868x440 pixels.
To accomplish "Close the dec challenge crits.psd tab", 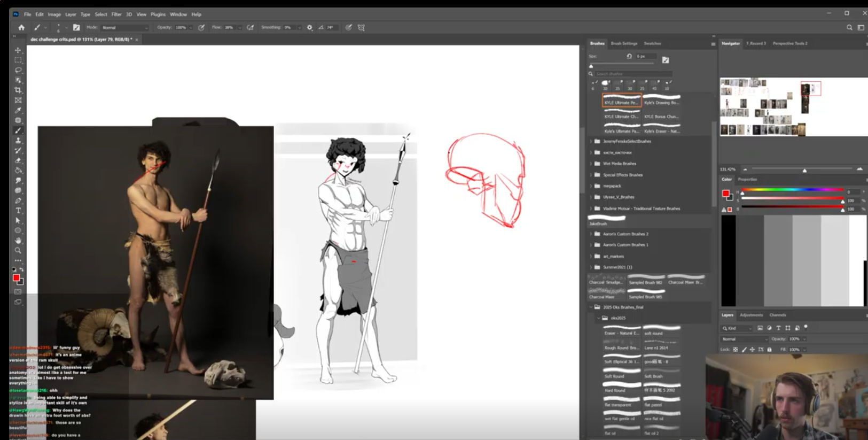I will tap(137, 40).
